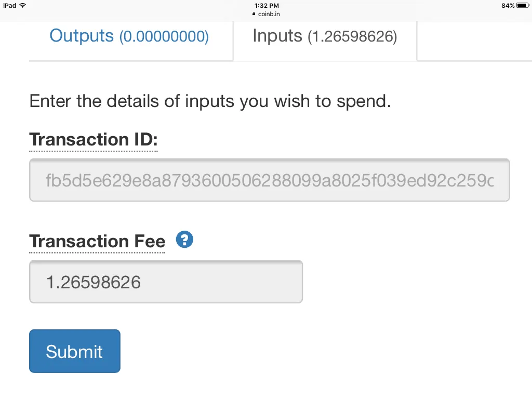Viewport: 532px width, 399px height.
Task: Tap the 1:32 PM clock in status bar
Action: coord(267,5)
